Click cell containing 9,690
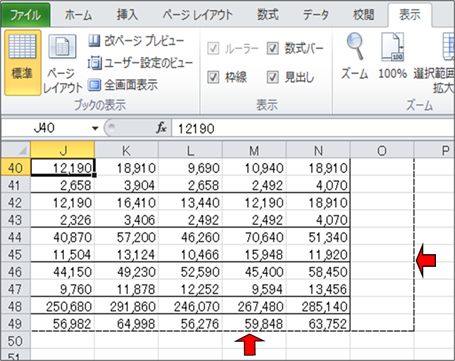The height and width of the screenshot is (361, 455). pyautogui.click(x=190, y=167)
